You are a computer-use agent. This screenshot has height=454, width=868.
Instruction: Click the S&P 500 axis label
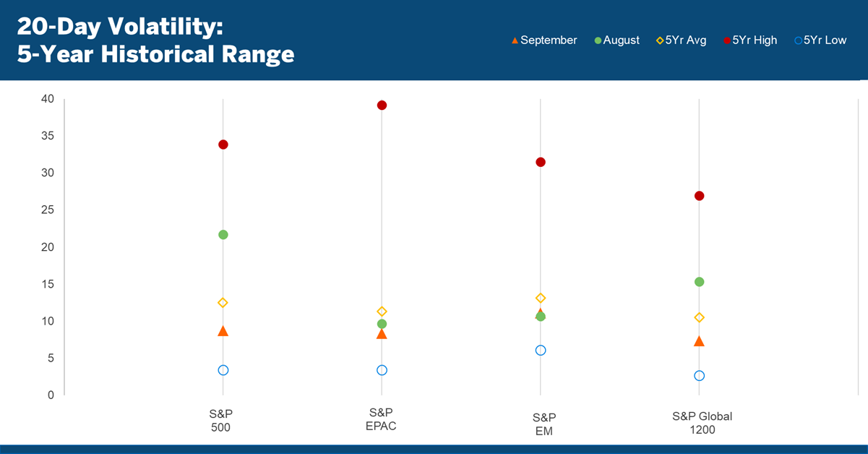pyautogui.click(x=220, y=421)
